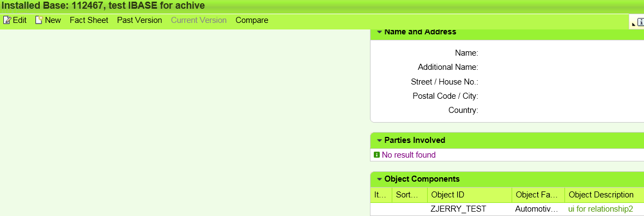Open the message info icon at top right
Viewport: 644px width, 216px height.
[x=640, y=22]
